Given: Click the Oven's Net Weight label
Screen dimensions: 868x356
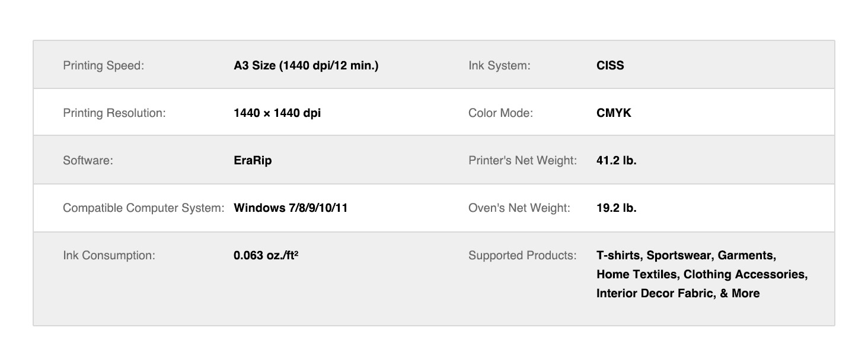Looking at the screenshot, I should pos(519,208).
